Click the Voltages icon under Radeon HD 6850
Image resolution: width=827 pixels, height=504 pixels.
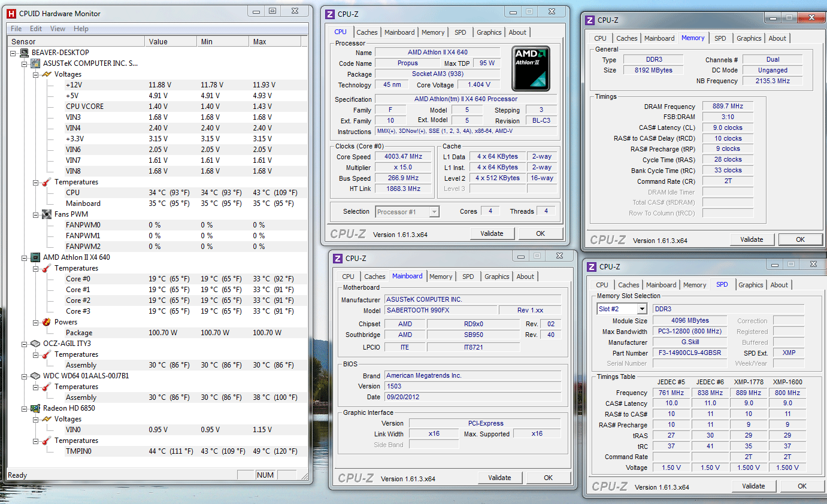pyautogui.click(x=47, y=419)
